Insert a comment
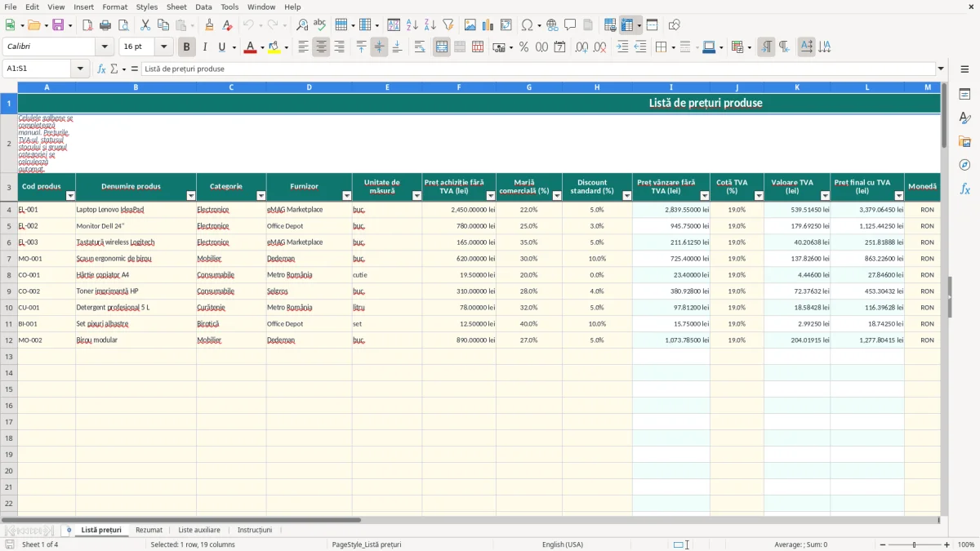Image resolution: width=980 pixels, height=551 pixels. [x=570, y=25]
